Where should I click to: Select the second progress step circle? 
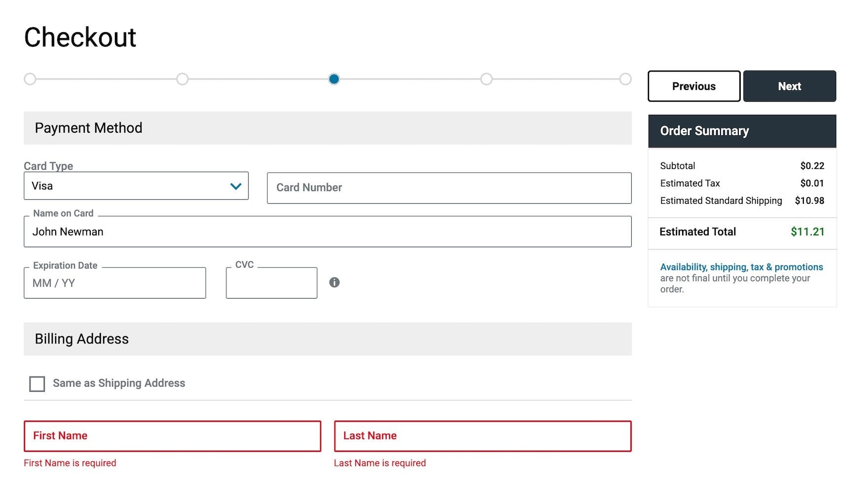(x=182, y=79)
